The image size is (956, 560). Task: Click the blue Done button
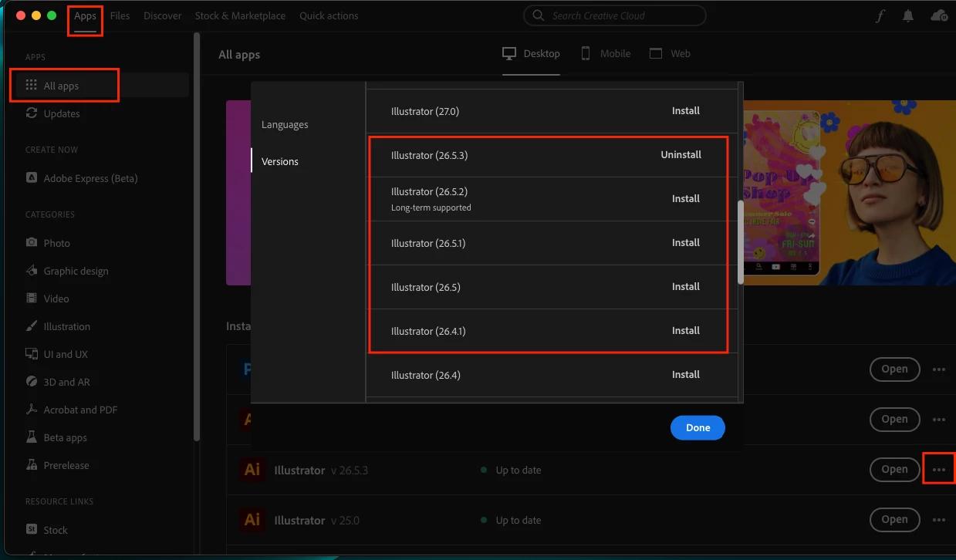pos(698,428)
